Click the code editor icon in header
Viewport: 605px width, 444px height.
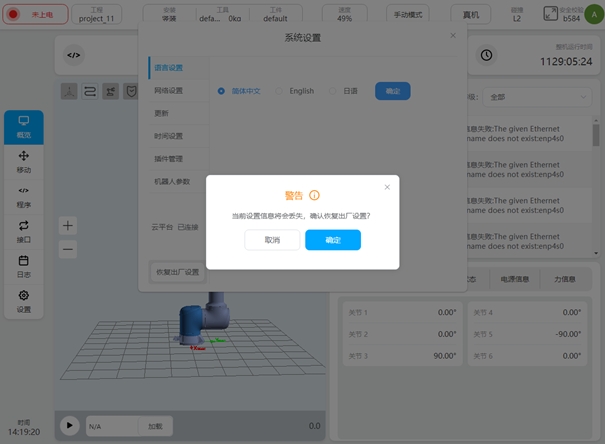coord(73,56)
